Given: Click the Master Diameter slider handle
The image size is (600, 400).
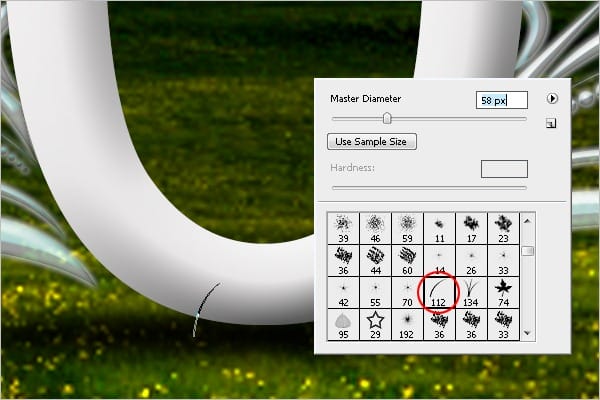Looking at the screenshot, I should point(387,118).
